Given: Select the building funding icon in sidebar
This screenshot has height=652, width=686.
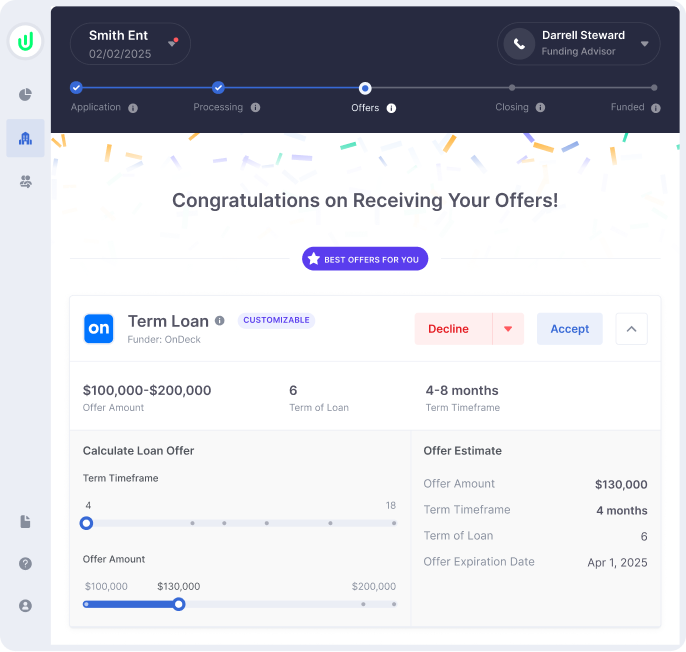Looking at the screenshot, I should tap(25, 138).
